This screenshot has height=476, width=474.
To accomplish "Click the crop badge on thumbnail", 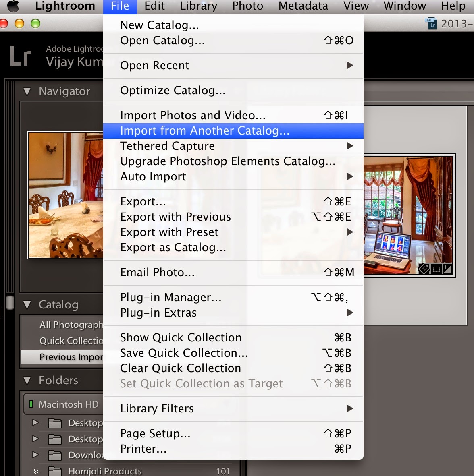I will pyautogui.click(x=436, y=269).
